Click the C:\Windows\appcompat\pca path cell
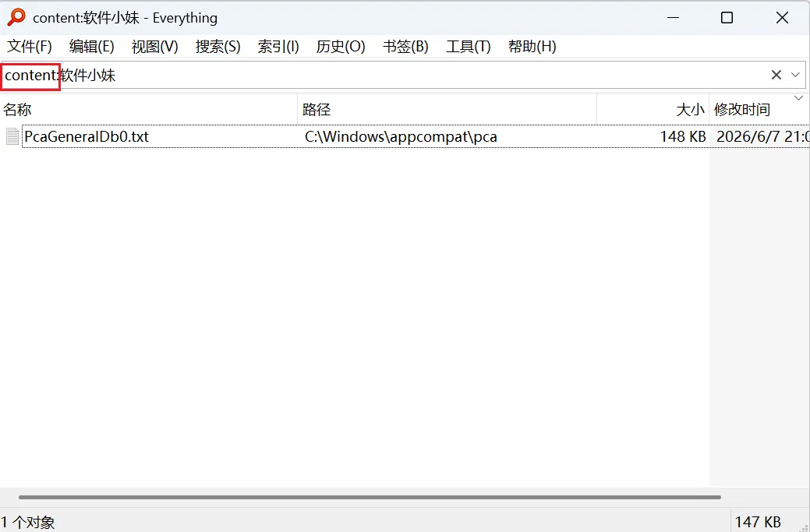Viewport: 810px width, 532px height. [401, 137]
